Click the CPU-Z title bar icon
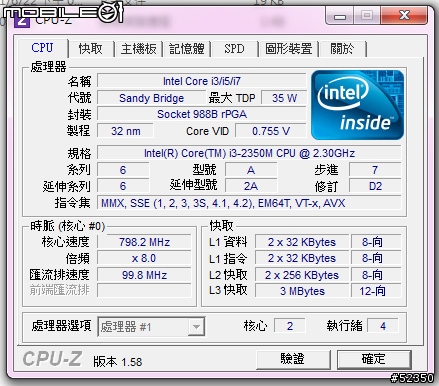Screen dimensions: 439x386 pos(22,20)
